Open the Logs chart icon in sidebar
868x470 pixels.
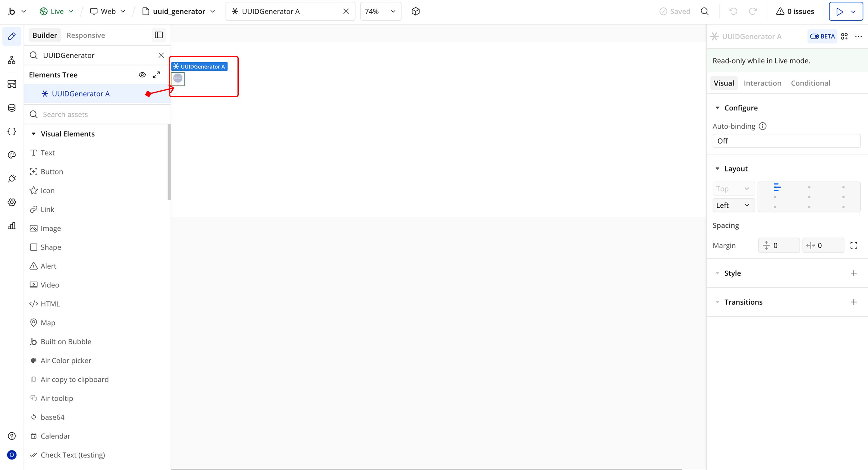[x=12, y=226]
